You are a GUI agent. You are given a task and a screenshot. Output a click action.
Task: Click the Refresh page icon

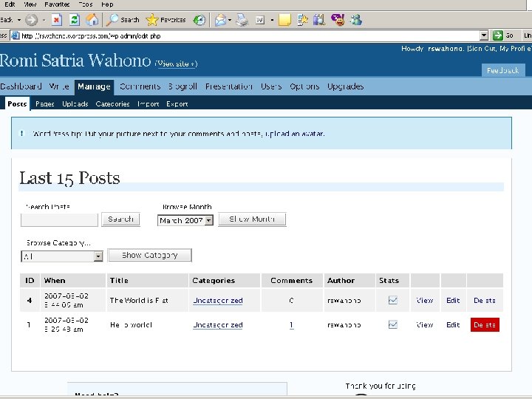tap(75, 20)
